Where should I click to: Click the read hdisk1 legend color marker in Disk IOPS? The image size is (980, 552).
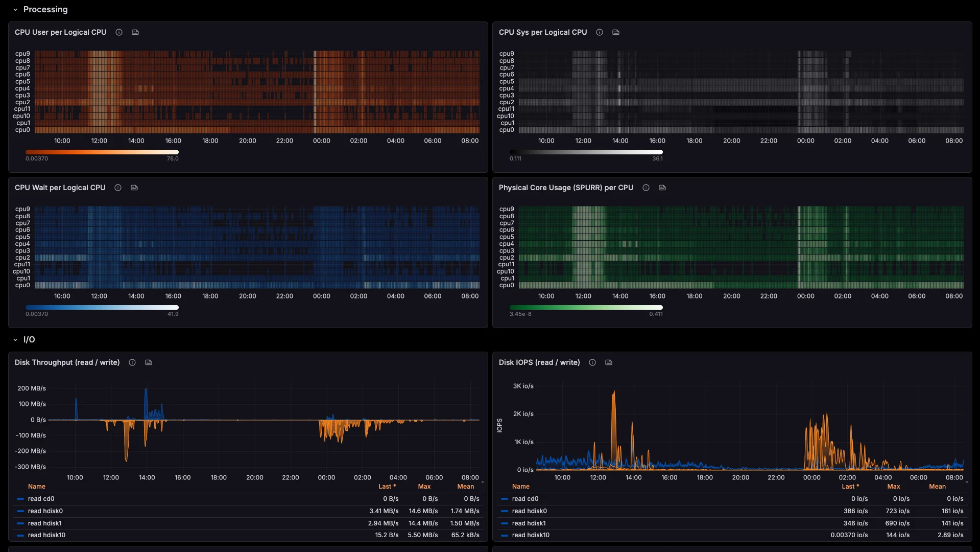coord(505,523)
